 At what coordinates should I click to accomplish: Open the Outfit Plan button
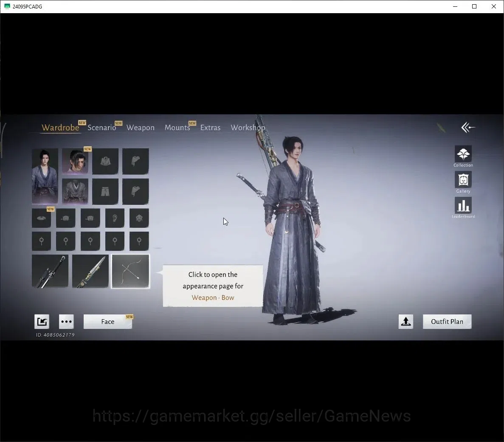(x=447, y=321)
